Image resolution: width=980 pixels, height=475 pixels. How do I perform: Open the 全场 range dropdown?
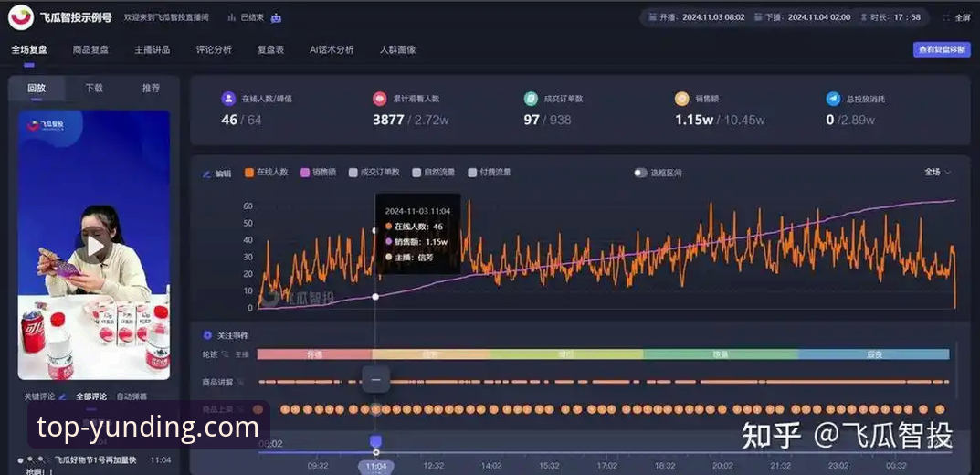point(937,172)
